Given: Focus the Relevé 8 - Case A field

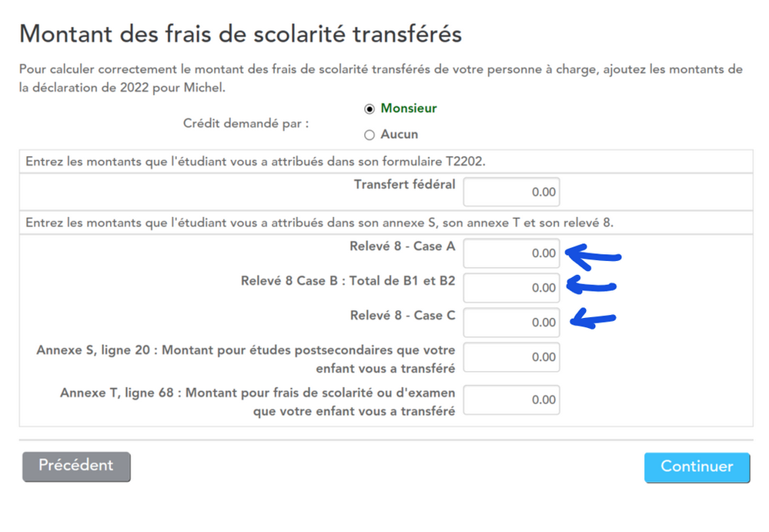Looking at the screenshot, I should click(512, 253).
